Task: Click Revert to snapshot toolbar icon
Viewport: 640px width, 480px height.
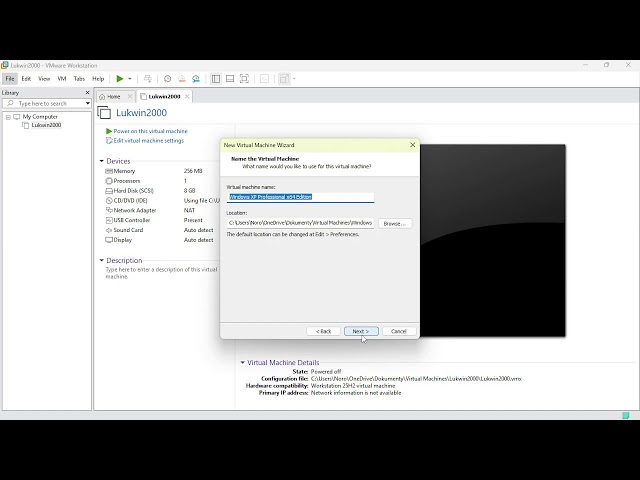Action: coord(182,79)
